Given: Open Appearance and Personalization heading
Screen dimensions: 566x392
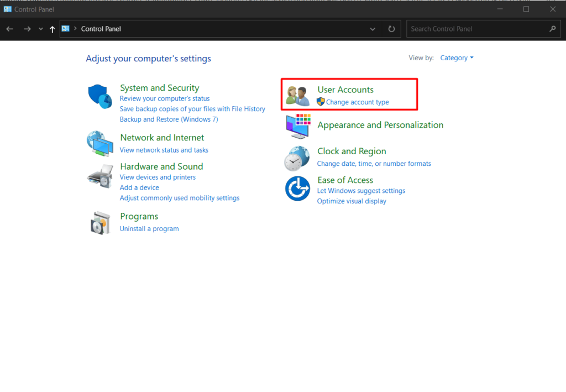Looking at the screenshot, I should pos(380,125).
